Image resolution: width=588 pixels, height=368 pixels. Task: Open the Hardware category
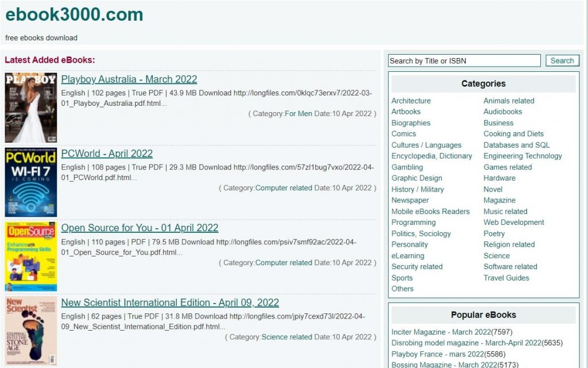[x=499, y=178]
